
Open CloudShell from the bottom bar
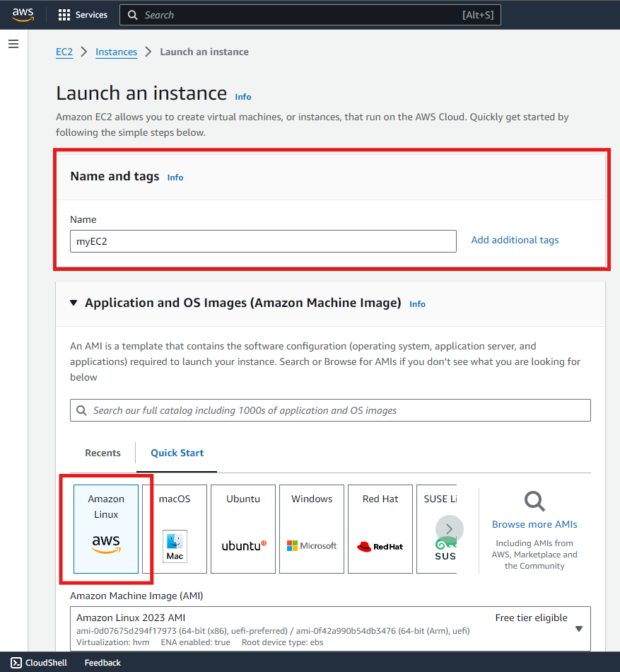point(40,663)
